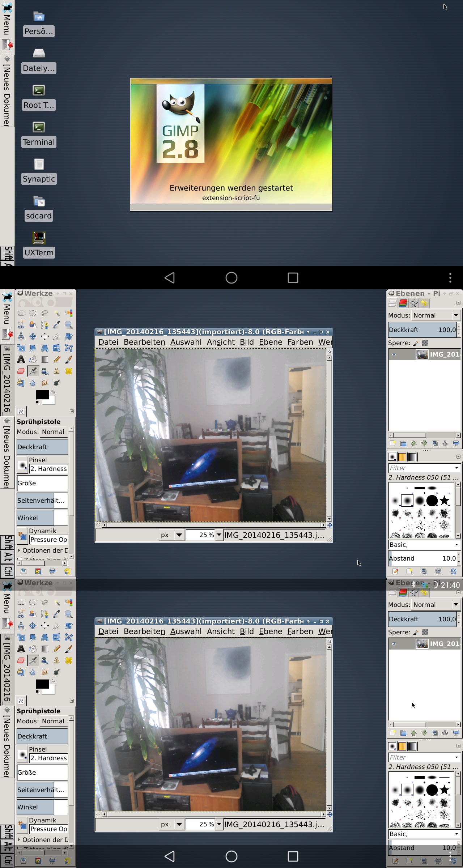This screenshot has height=868, width=463.
Task: Select the Clone stamp tool in bottom screen toolbox
Action: pos(57,660)
